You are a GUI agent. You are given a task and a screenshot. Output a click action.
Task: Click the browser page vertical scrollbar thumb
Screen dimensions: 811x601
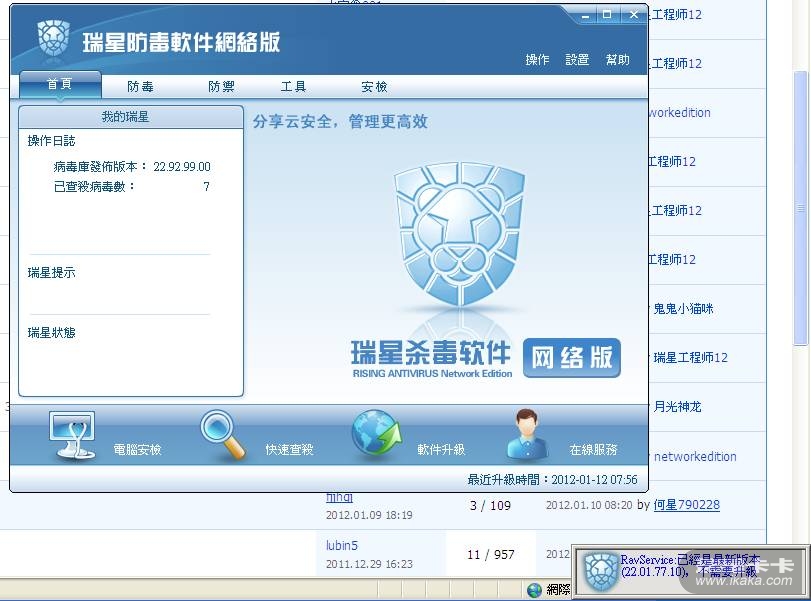point(801,208)
